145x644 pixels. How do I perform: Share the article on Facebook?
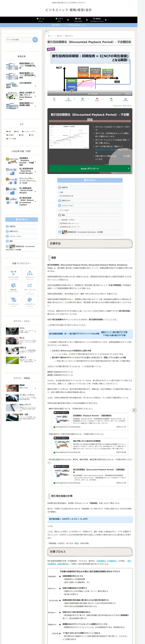68,99
